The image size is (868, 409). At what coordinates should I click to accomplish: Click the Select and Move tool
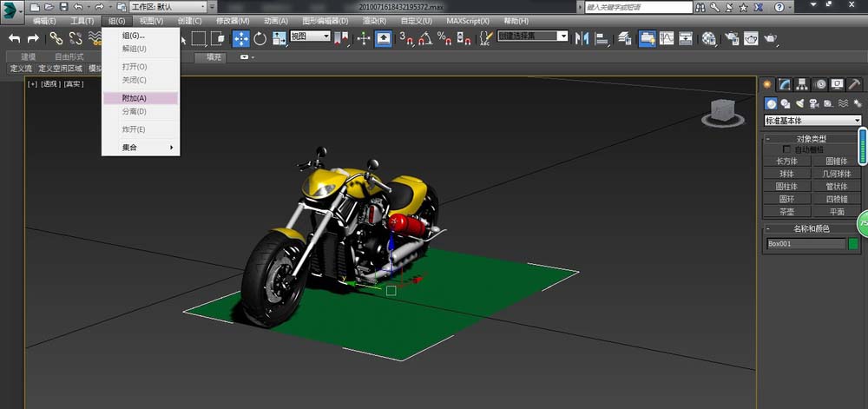tap(240, 38)
